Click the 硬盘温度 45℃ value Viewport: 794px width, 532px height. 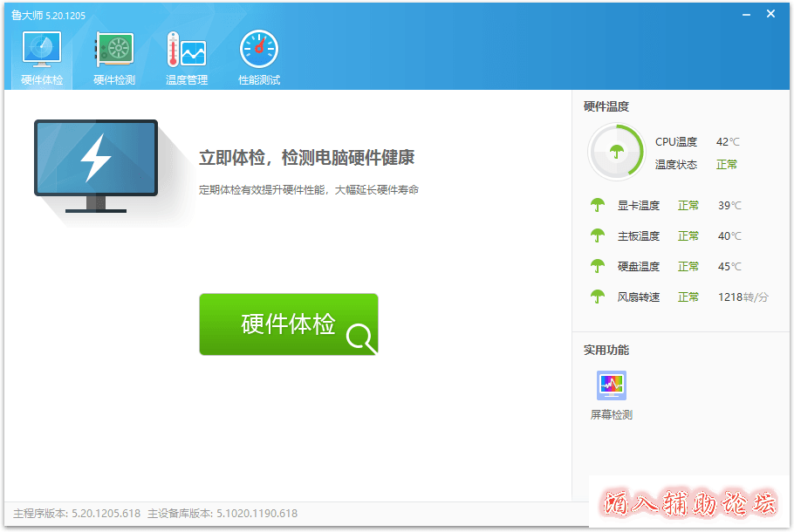pos(729,266)
